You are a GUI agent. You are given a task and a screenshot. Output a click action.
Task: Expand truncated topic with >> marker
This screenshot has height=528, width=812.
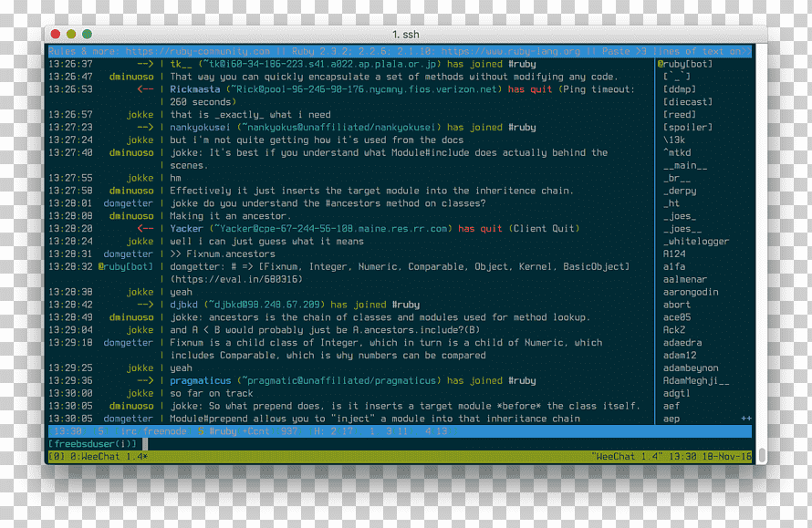(746, 51)
